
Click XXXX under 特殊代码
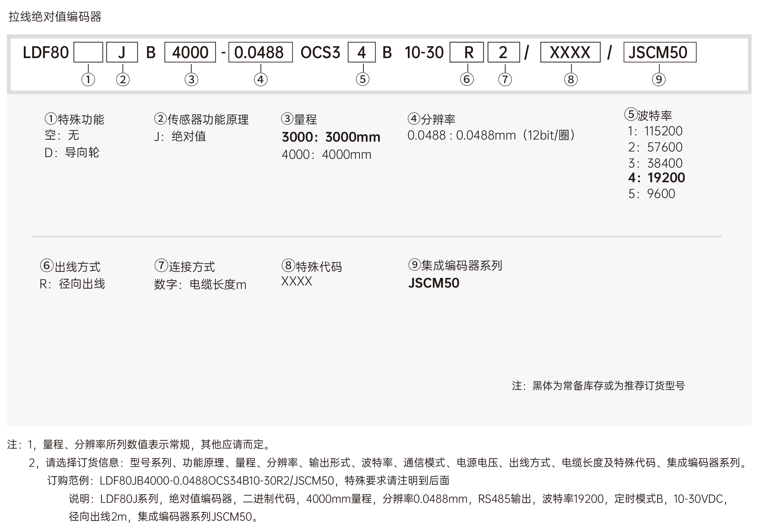tap(297, 281)
